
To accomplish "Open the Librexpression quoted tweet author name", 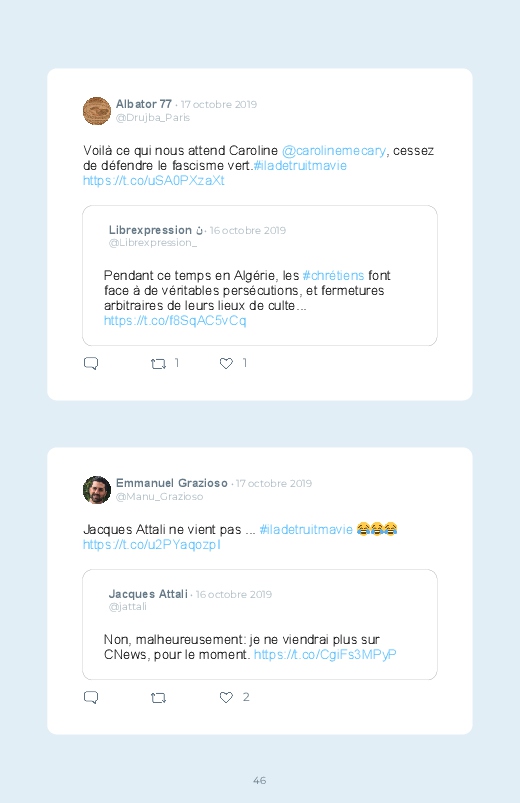I will tap(150, 230).
